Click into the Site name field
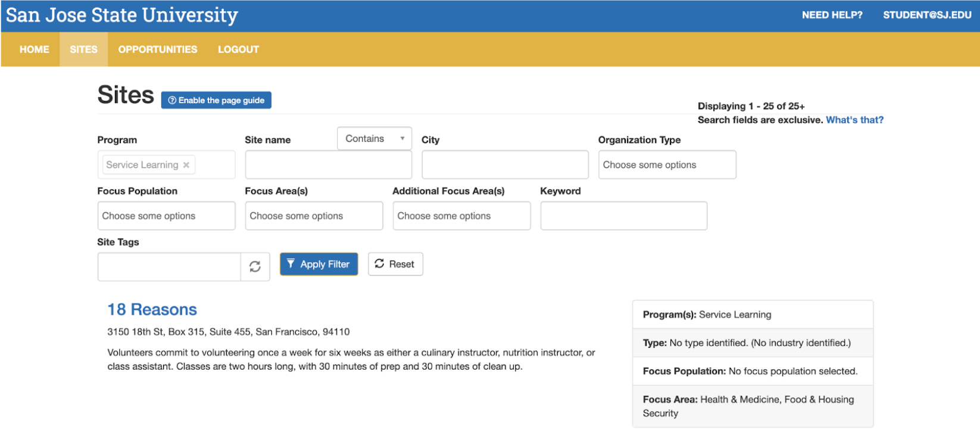This screenshot has width=980, height=447. (328, 165)
